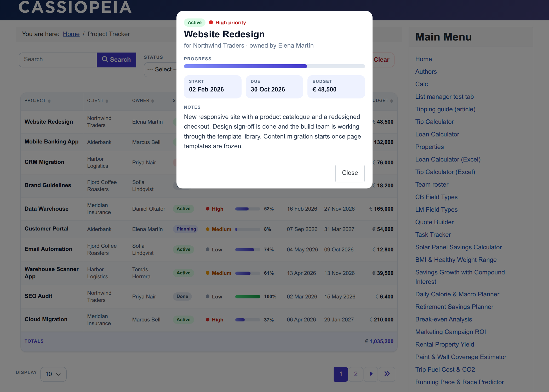Open the Status select dropdown
This screenshot has width=549, height=392.
(x=161, y=70)
